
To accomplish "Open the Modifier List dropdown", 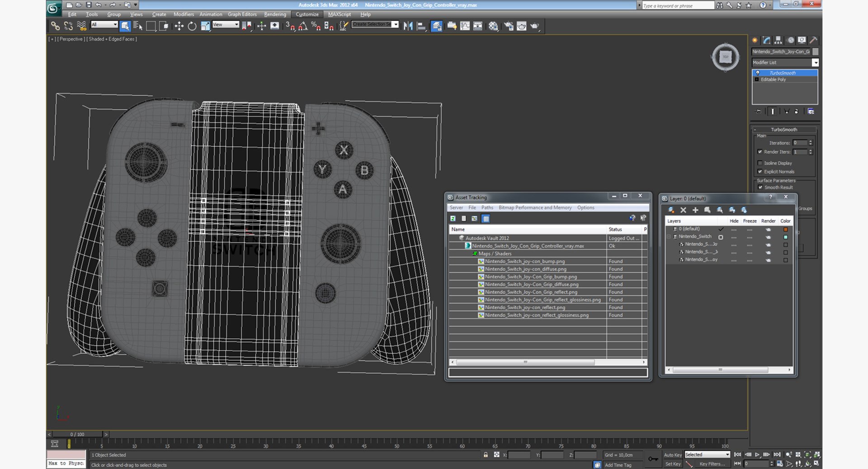I will point(815,63).
